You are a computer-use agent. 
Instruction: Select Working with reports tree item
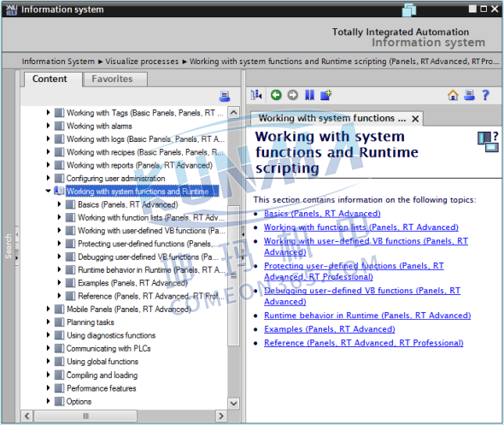tap(139, 165)
